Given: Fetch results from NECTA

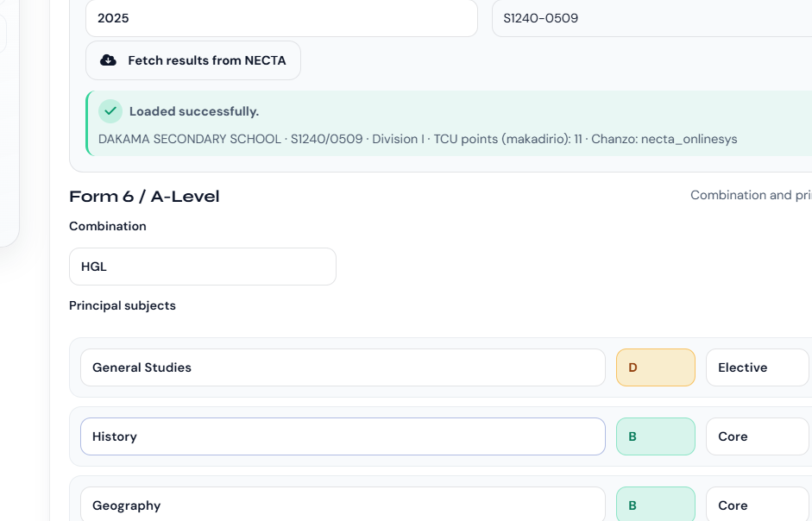Looking at the screenshot, I should click(193, 60).
